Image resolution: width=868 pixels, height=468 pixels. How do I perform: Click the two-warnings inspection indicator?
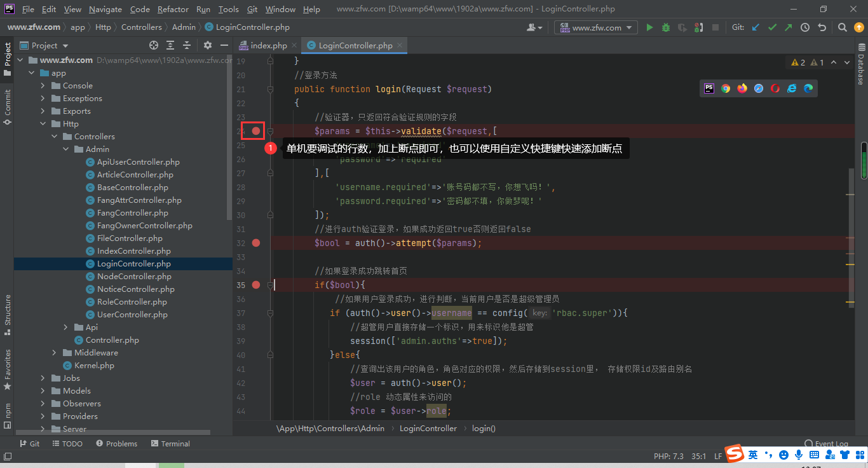pyautogui.click(x=798, y=62)
